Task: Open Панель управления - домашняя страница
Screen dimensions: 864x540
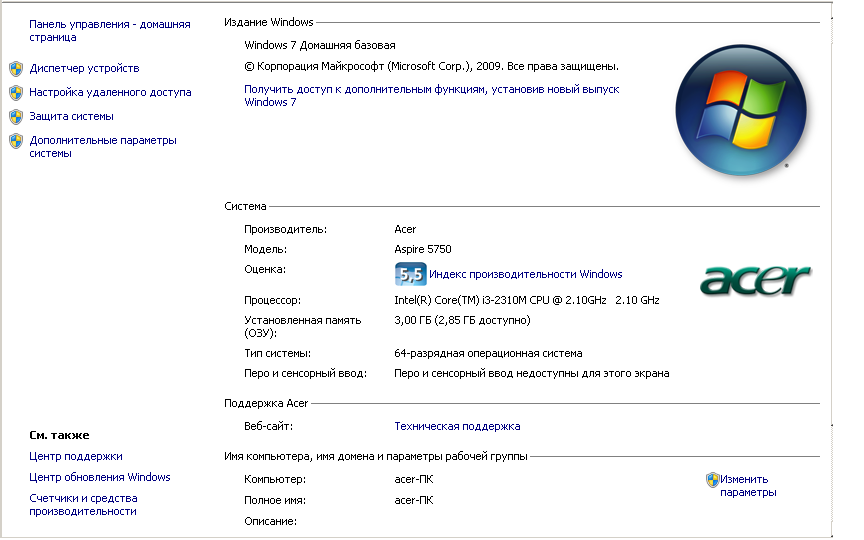Action: [110, 31]
